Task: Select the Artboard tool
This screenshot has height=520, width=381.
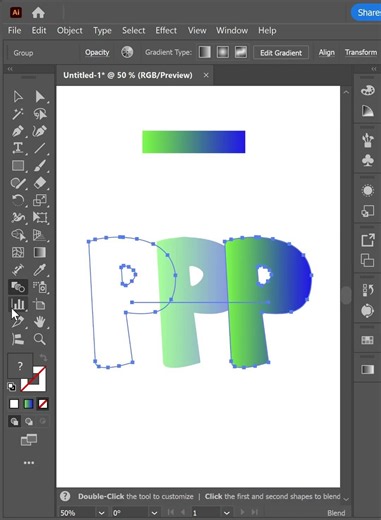Action: 40,304
